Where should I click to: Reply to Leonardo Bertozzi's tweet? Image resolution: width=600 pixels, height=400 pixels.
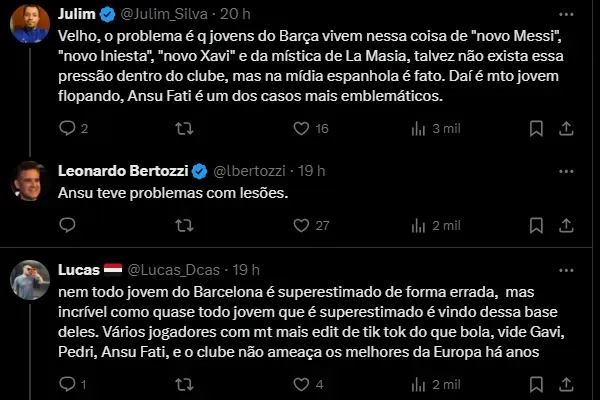[x=68, y=226]
